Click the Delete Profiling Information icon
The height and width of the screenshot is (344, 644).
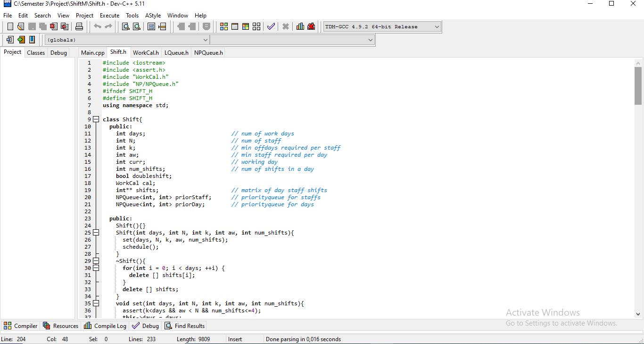[x=311, y=26]
